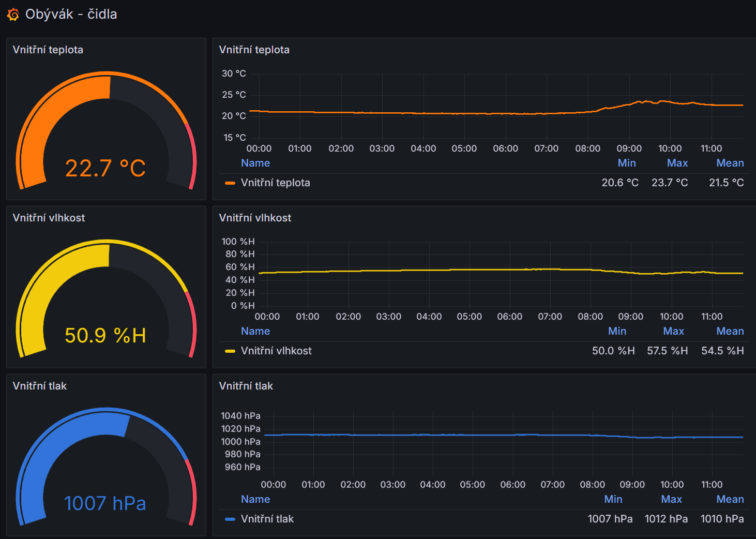The image size is (756, 539).
Task: Click the 50.9 %H humidity gauge value
Action: (105, 335)
